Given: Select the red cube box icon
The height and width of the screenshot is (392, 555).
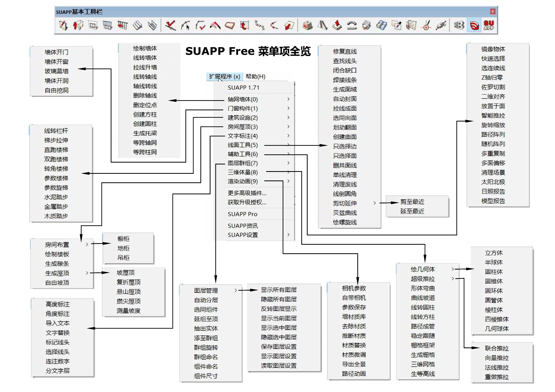Looking at the screenshot, I should click(x=307, y=25).
